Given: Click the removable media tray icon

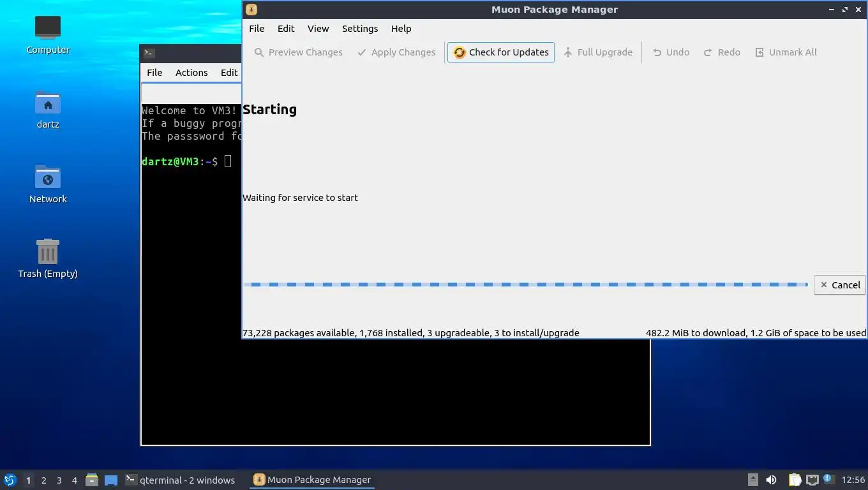Looking at the screenshot, I should (x=753, y=480).
